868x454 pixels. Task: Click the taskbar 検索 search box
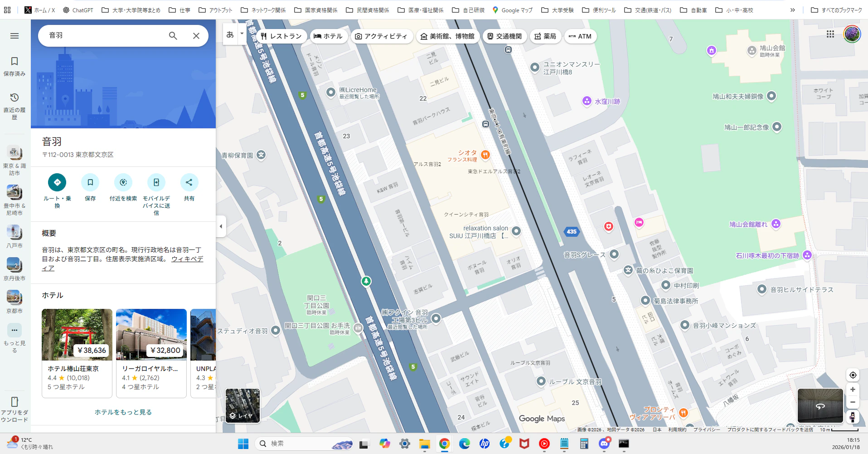click(x=305, y=444)
